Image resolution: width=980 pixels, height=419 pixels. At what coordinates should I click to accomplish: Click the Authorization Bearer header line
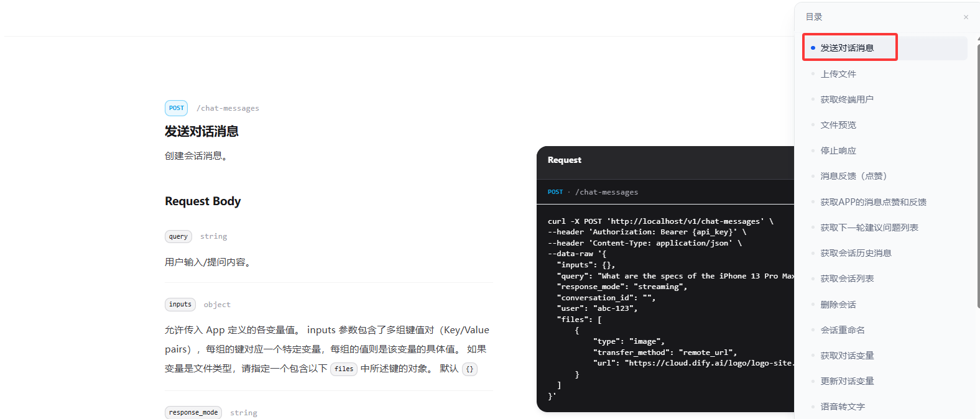click(647, 232)
